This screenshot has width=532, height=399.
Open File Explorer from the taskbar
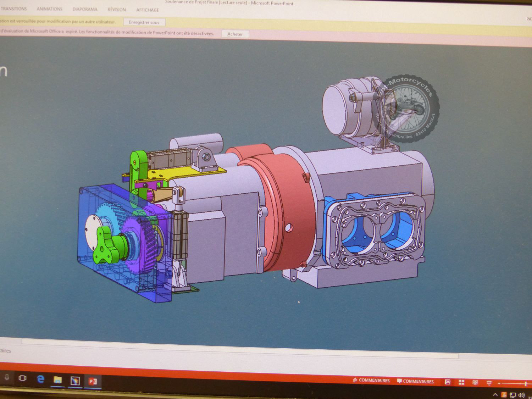57,380
